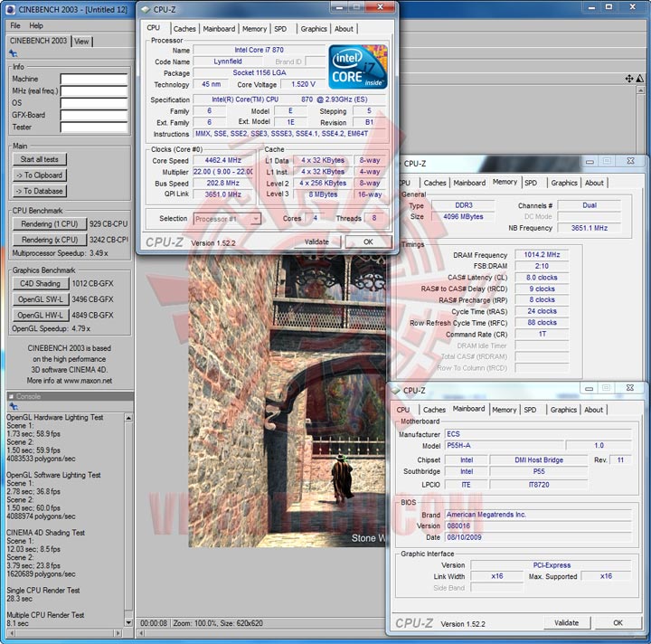The width and height of the screenshot is (651, 644).
Task: Click the To Database button
Action: coord(40,191)
